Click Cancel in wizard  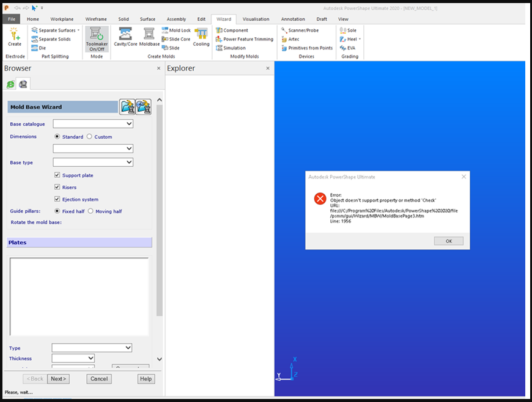(99, 379)
